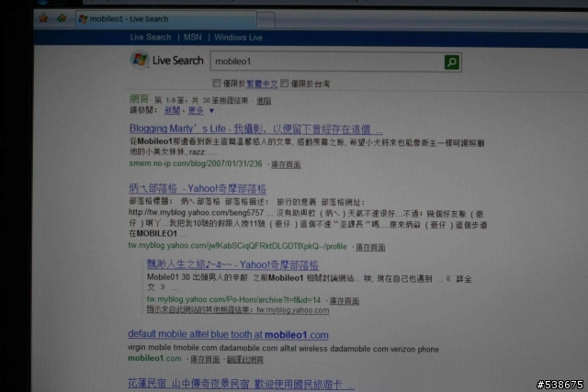Open cached page for jwfKabSCiqQFRktDLGDTfXpkQ profile result
This screenshot has height=392, width=588.
tap(370, 247)
